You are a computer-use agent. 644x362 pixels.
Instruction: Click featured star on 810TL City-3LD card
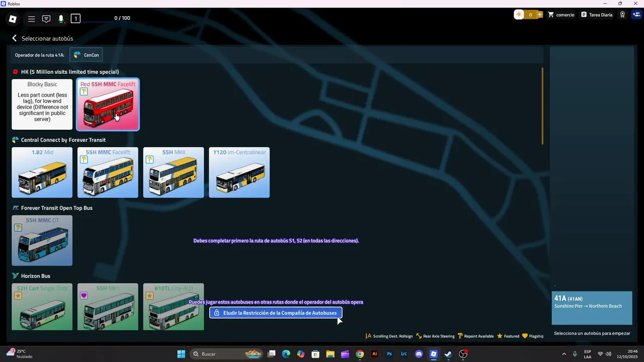tap(149, 296)
